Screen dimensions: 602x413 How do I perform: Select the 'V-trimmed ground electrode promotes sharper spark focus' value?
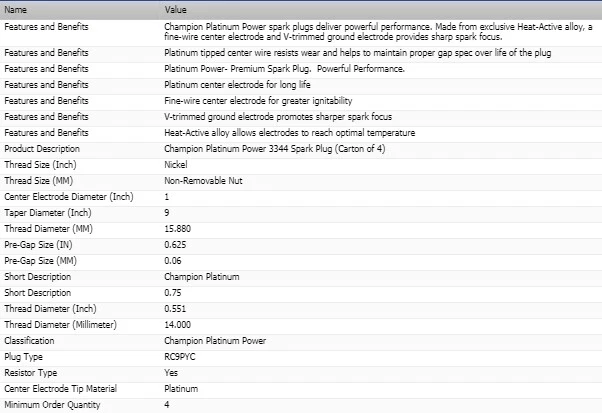tap(278, 117)
